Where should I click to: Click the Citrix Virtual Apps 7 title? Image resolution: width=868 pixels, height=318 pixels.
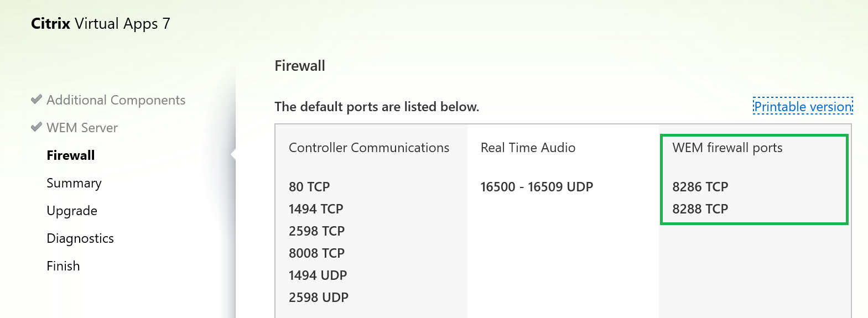click(100, 24)
